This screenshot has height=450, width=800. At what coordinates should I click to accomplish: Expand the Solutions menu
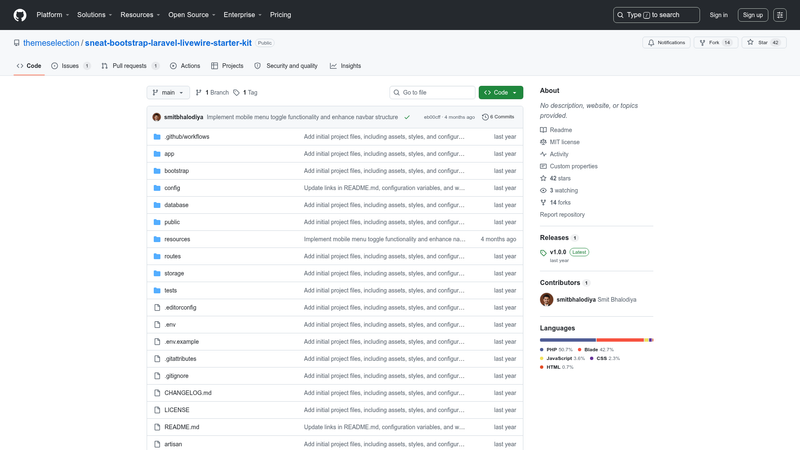(94, 15)
